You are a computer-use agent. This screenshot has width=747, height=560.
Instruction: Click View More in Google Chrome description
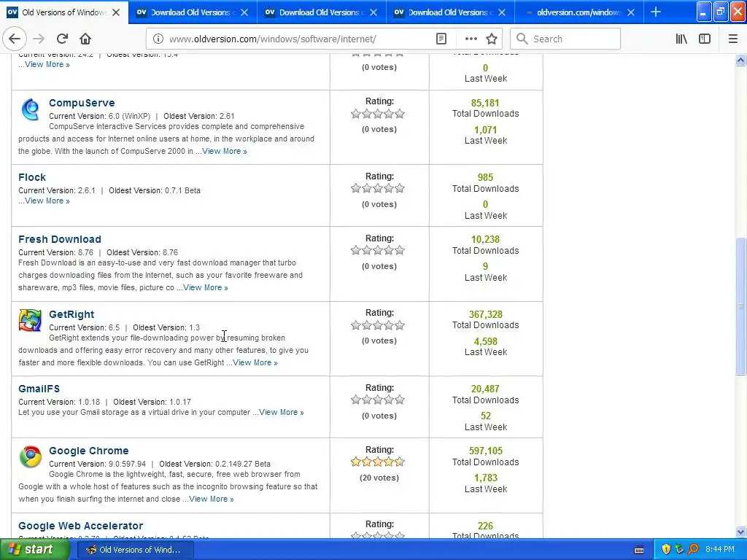[x=211, y=499]
